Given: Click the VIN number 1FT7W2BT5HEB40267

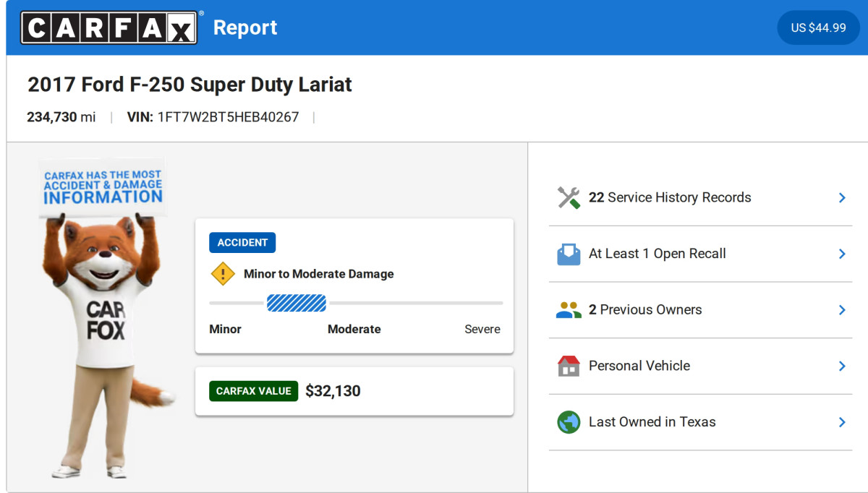Looking at the screenshot, I should [228, 117].
